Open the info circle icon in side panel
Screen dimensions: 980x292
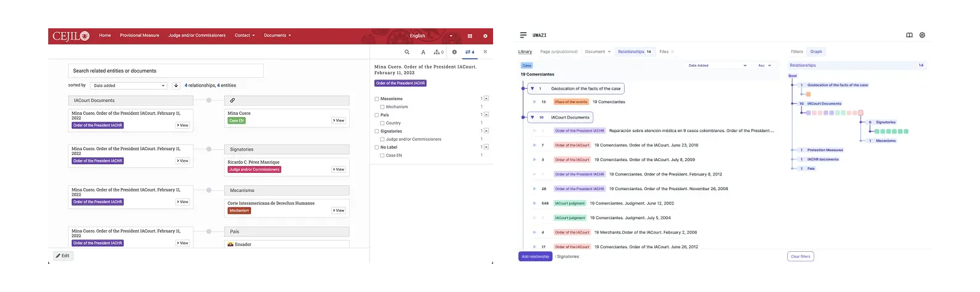pyautogui.click(x=454, y=52)
